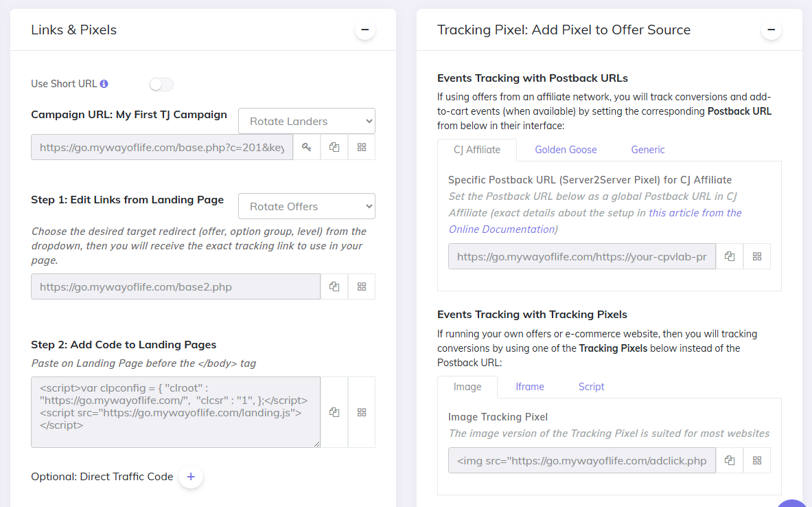
Task: Open the Rotate Landers dropdown
Action: tap(306, 120)
